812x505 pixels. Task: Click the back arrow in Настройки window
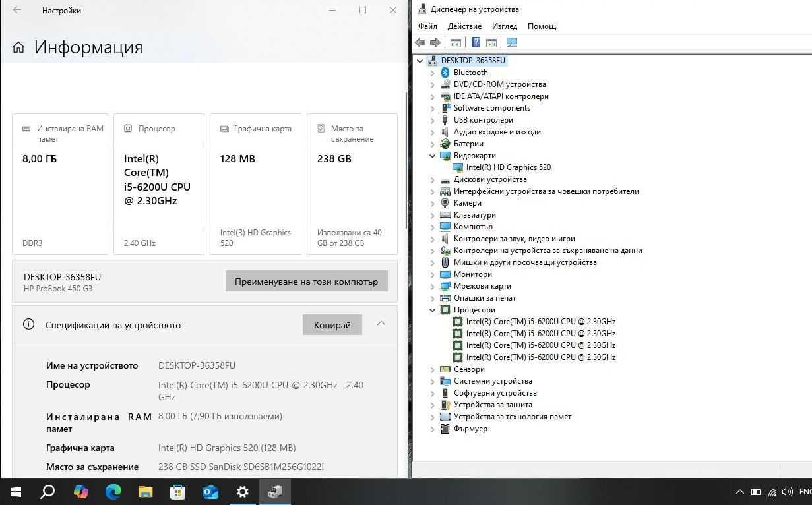(x=17, y=10)
